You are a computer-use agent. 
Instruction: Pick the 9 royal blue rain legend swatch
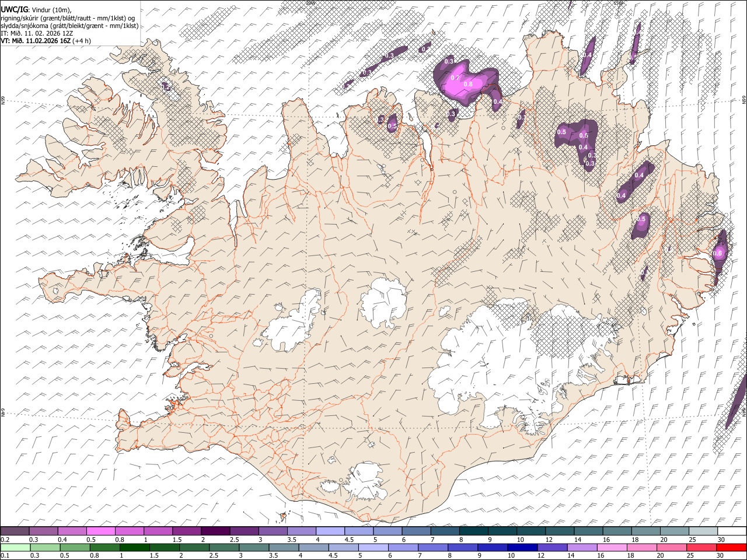pyautogui.click(x=493, y=547)
